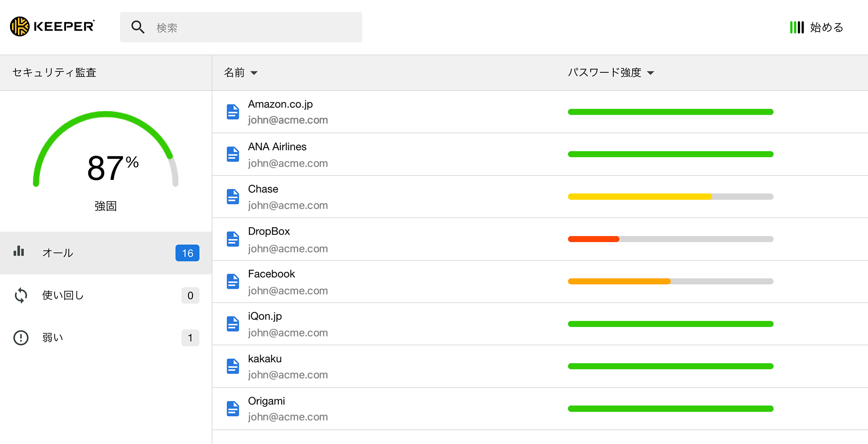Click the Chase yellow strength bar
Viewport: 868px width, 444px height.
[640, 197]
